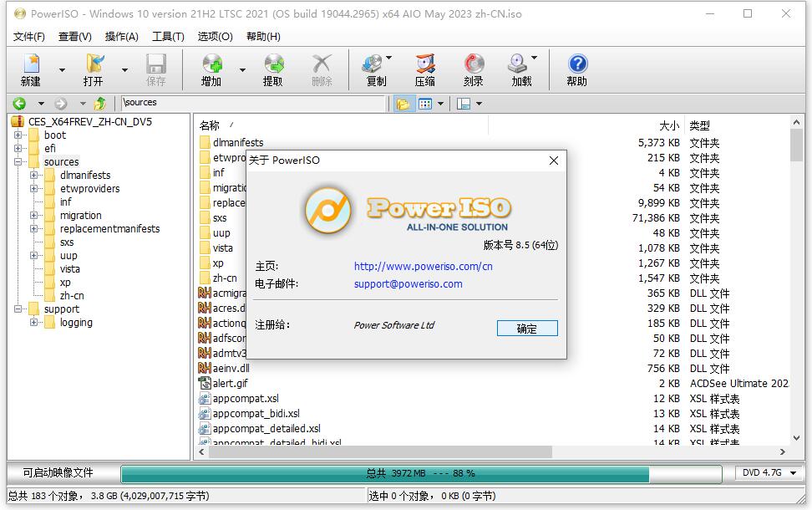The width and height of the screenshot is (812, 510).
Task: Click the PowerISO logo in About dialog
Action: point(328,211)
